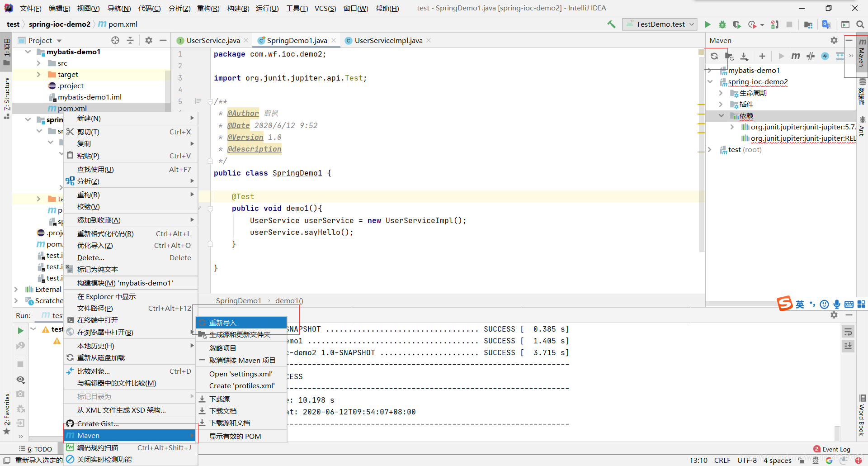Close the SpringDemo1.java tab
Image resolution: width=868 pixels, height=466 pixels.
[x=334, y=40]
